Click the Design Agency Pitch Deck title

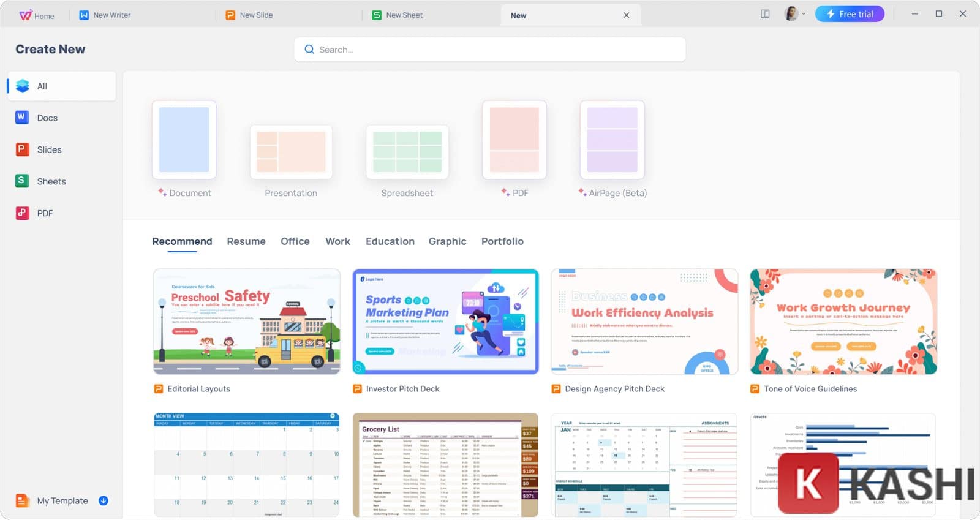(x=614, y=389)
